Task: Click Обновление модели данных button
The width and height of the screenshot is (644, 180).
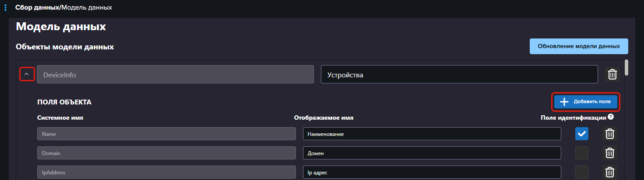Action: click(x=578, y=46)
